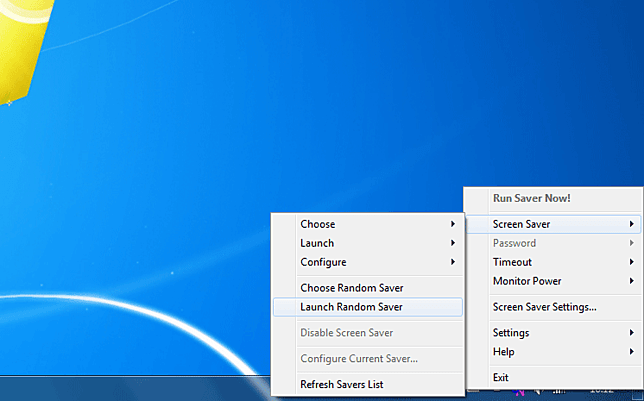Image resolution: width=644 pixels, height=401 pixels.
Task: Expand the Settings submenu
Action: click(554, 333)
